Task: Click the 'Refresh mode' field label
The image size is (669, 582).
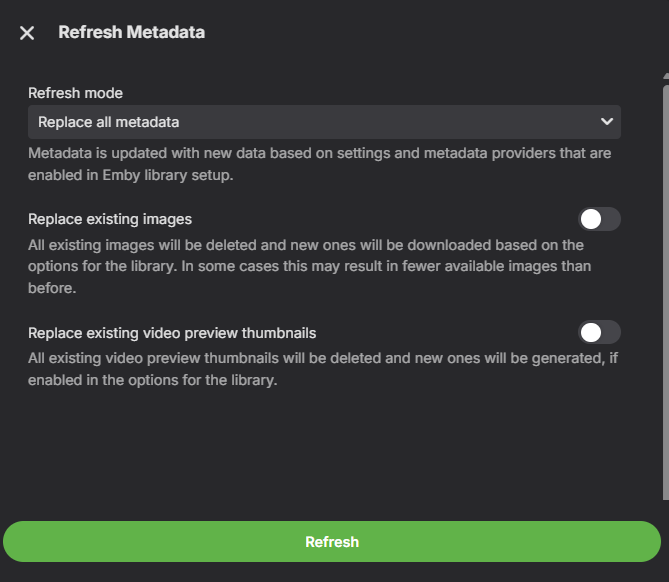Action: click(76, 93)
